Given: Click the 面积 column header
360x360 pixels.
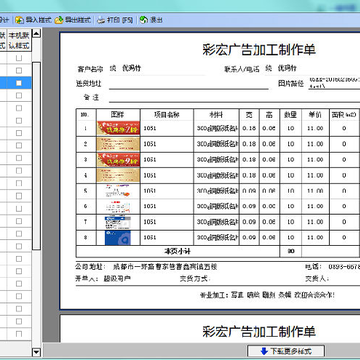Looking at the screenshot, I should coord(344,115).
